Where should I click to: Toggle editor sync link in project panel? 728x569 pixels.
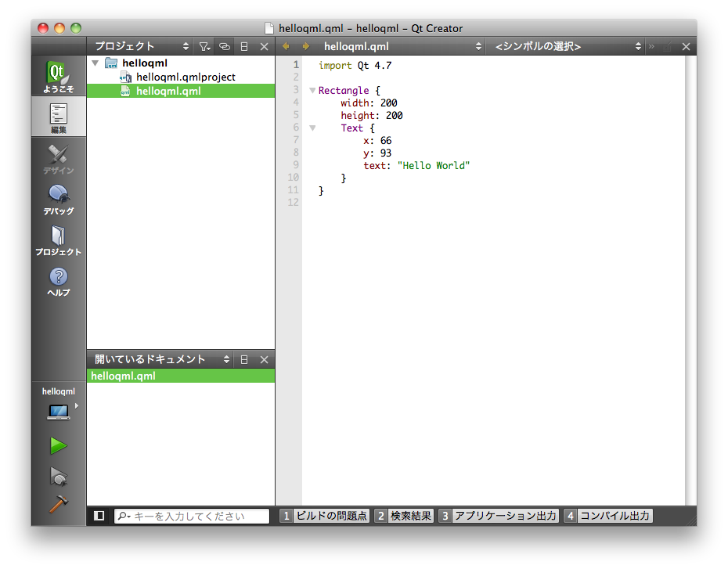coord(224,47)
